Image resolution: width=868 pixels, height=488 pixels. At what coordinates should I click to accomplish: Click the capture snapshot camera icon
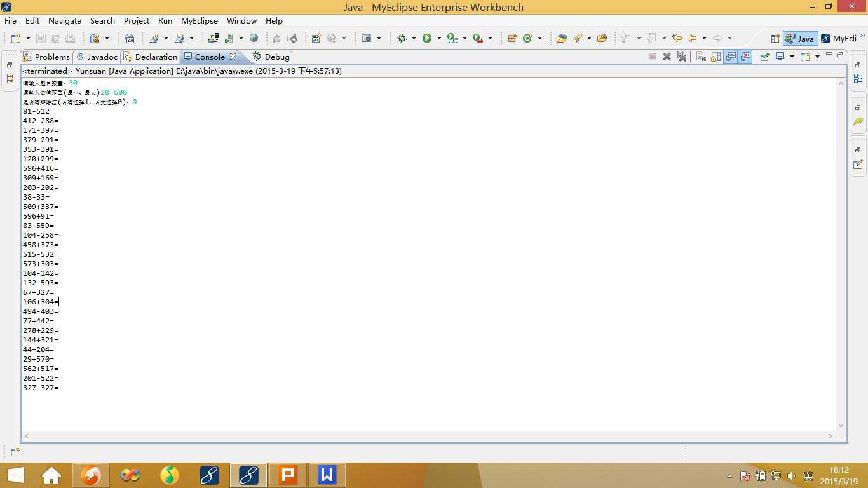point(367,38)
